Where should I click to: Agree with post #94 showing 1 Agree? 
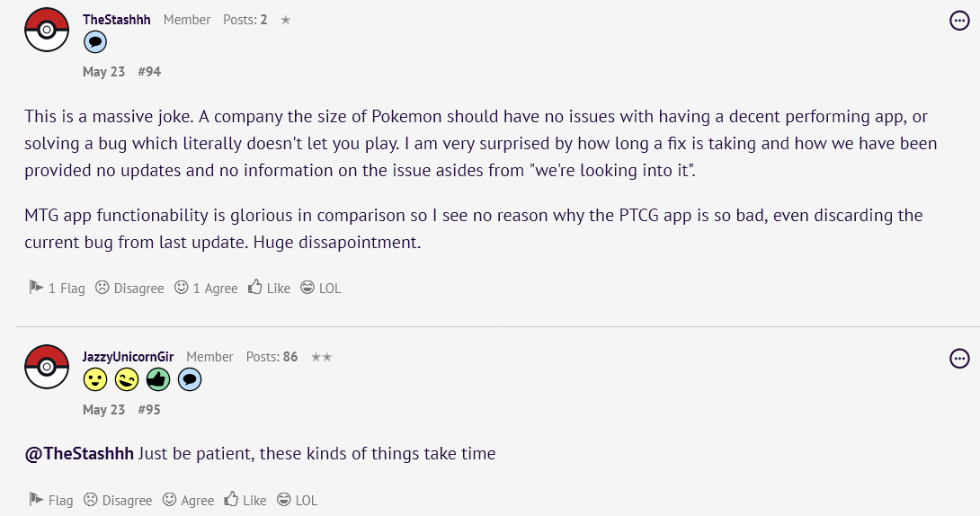coord(206,288)
